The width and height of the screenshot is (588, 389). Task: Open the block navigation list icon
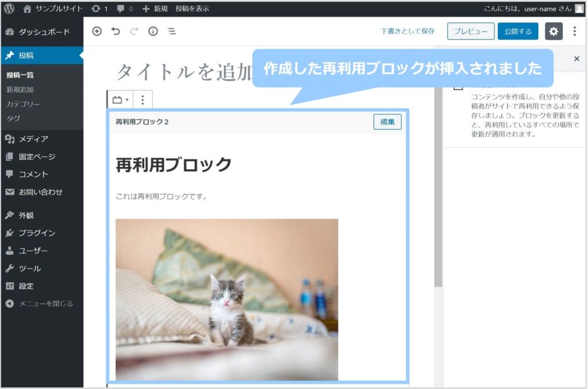[x=172, y=32]
